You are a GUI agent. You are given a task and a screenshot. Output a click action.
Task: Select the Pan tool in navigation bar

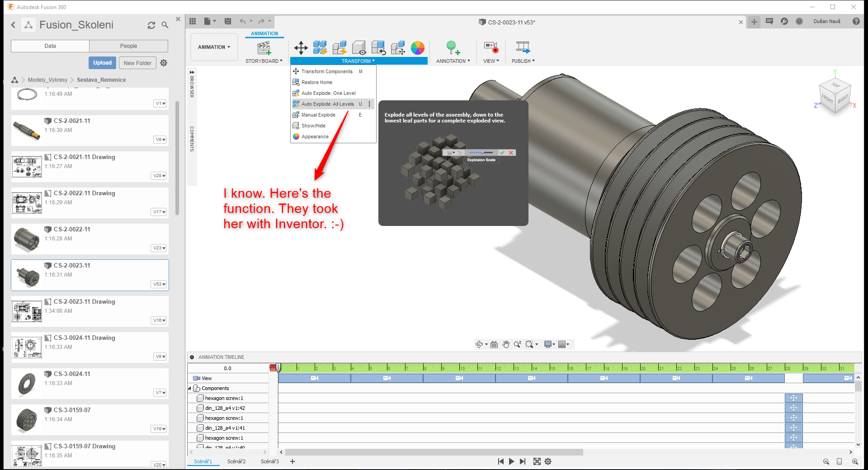pyautogui.click(x=506, y=344)
